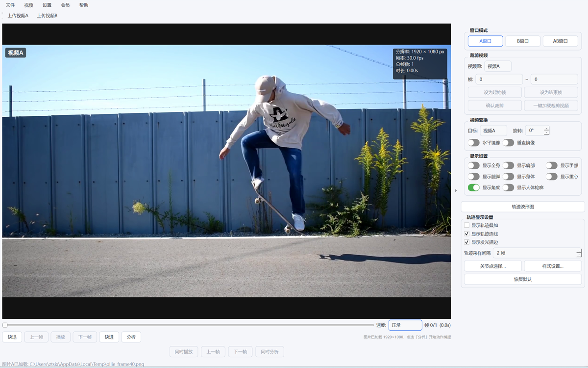Decrease the 轨迹采样间隔 stepper value
The height and width of the screenshot is (368, 588).
(x=579, y=255)
